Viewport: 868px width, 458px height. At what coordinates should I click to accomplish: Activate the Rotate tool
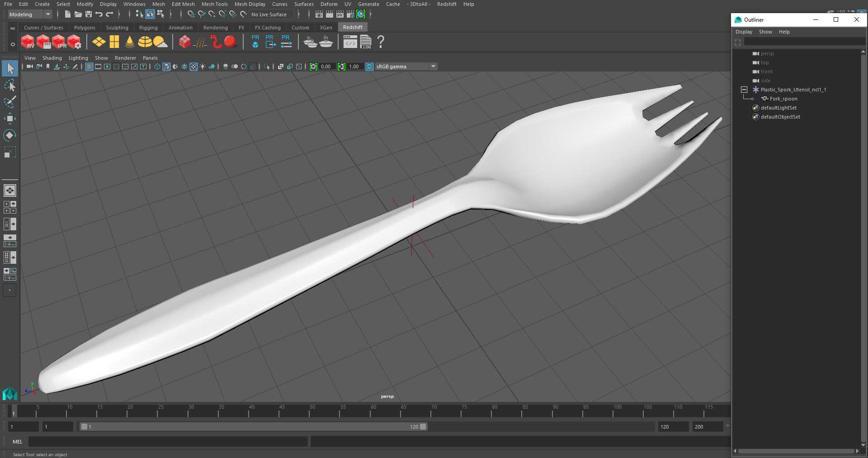point(10,135)
